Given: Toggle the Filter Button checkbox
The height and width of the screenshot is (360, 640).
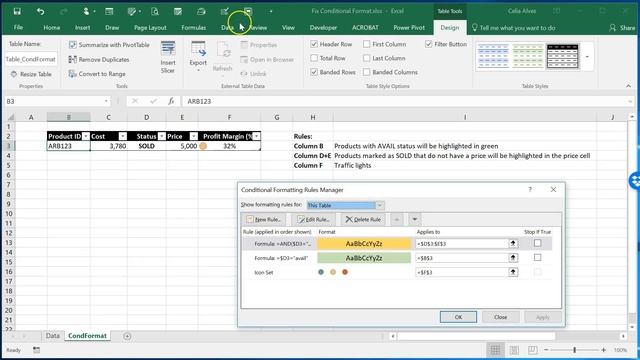Looking at the screenshot, I should point(428,44).
